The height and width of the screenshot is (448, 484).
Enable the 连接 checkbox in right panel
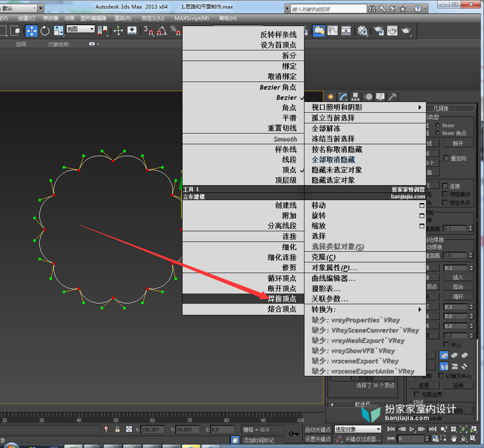445,186
